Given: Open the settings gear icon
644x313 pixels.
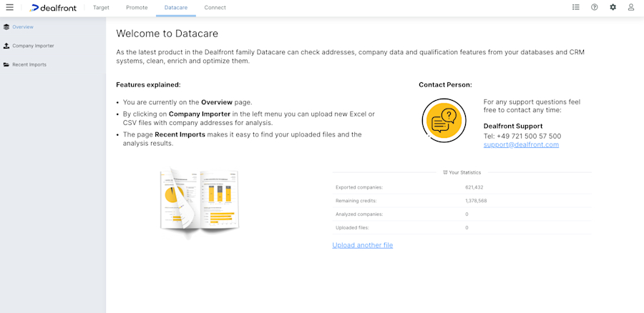Looking at the screenshot, I should coord(613,7).
